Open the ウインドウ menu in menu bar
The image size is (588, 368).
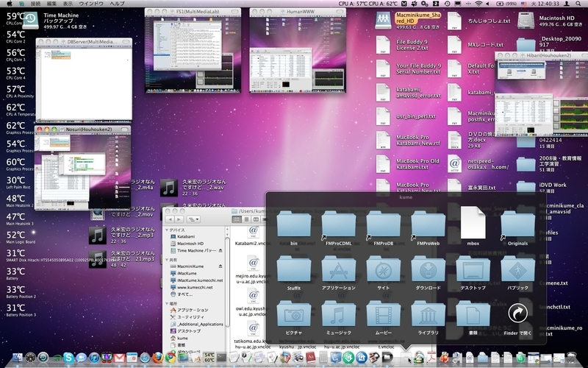91,4
